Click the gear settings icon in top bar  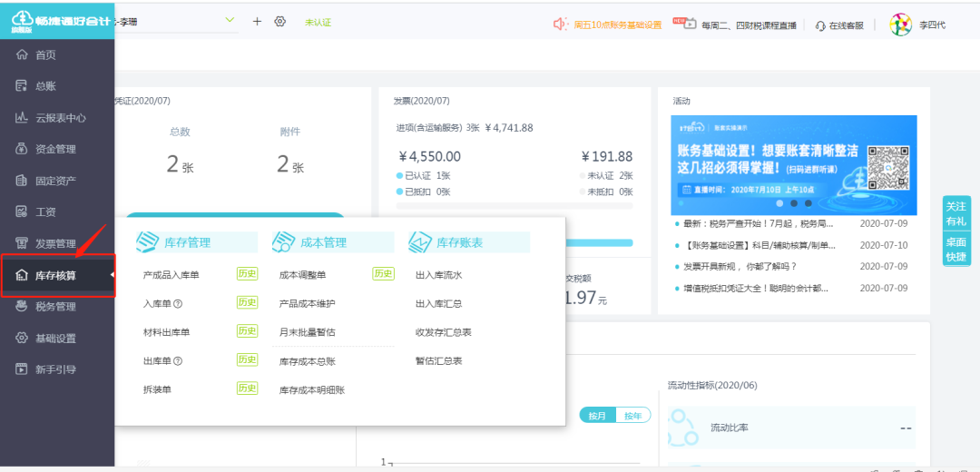[x=279, y=22]
